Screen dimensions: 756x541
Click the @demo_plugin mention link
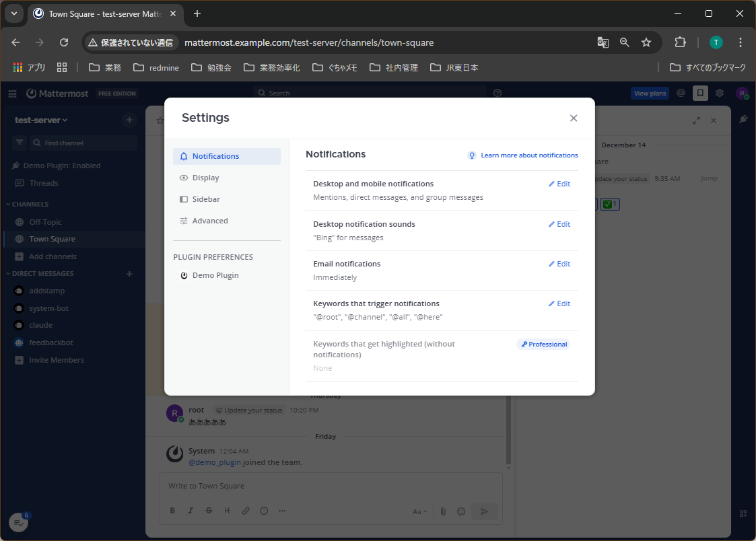tap(215, 462)
